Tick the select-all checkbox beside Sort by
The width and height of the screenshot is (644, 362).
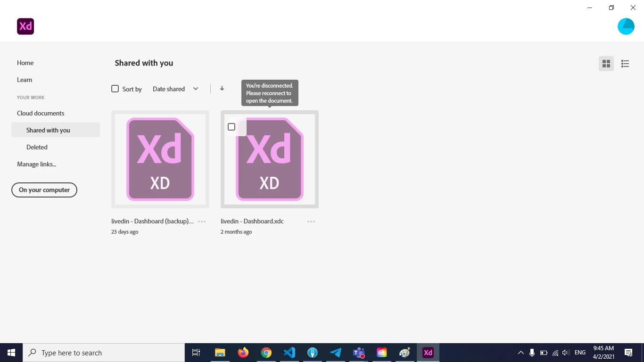pos(115,89)
